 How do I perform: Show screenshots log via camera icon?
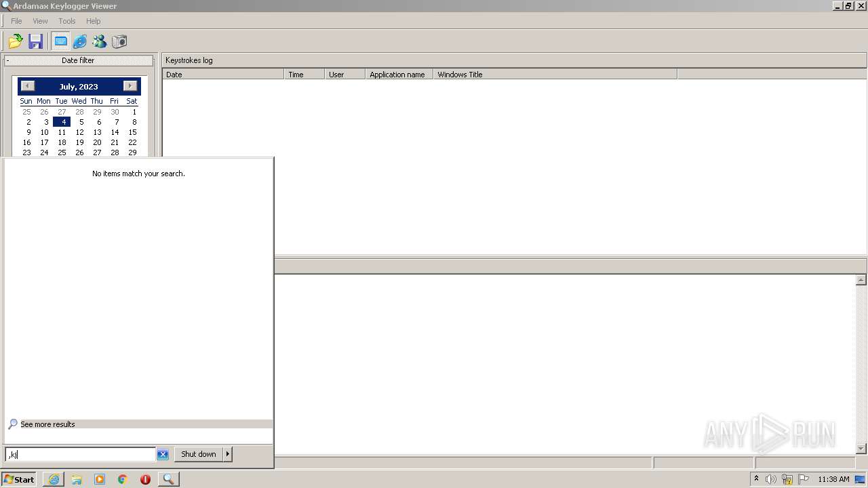pyautogui.click(x=119, y=41)
